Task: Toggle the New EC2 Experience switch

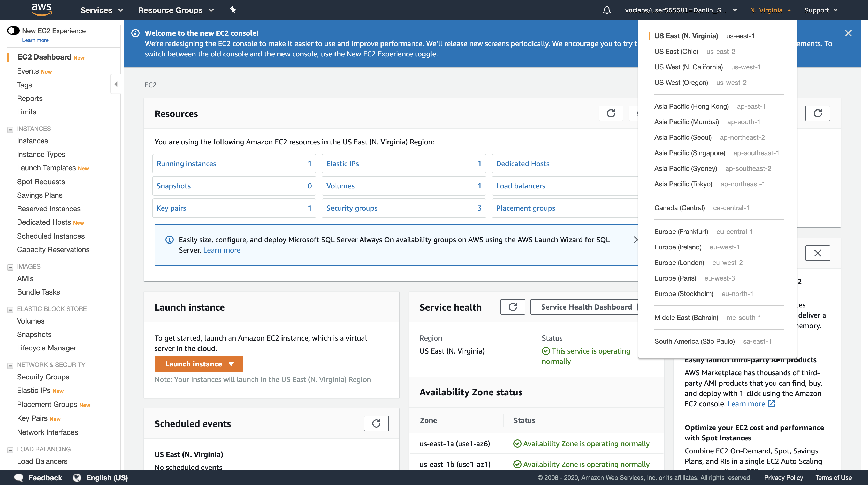Action: pos(13,31)
